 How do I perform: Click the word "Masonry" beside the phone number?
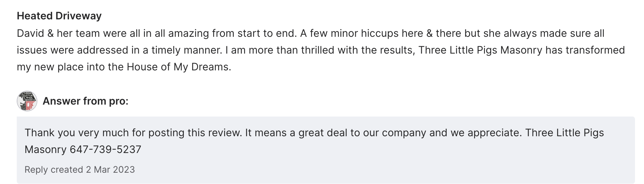[45, 149]
